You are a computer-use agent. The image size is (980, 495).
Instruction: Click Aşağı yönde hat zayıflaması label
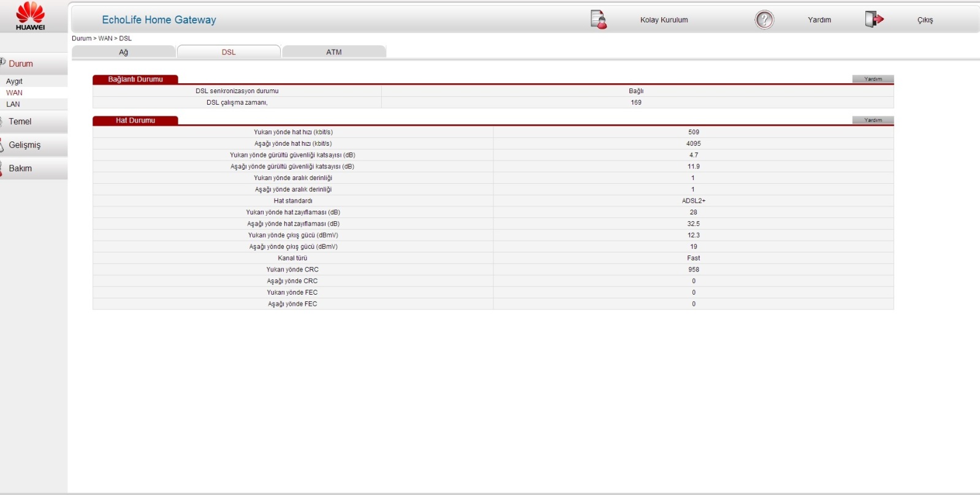click(293, 224)
